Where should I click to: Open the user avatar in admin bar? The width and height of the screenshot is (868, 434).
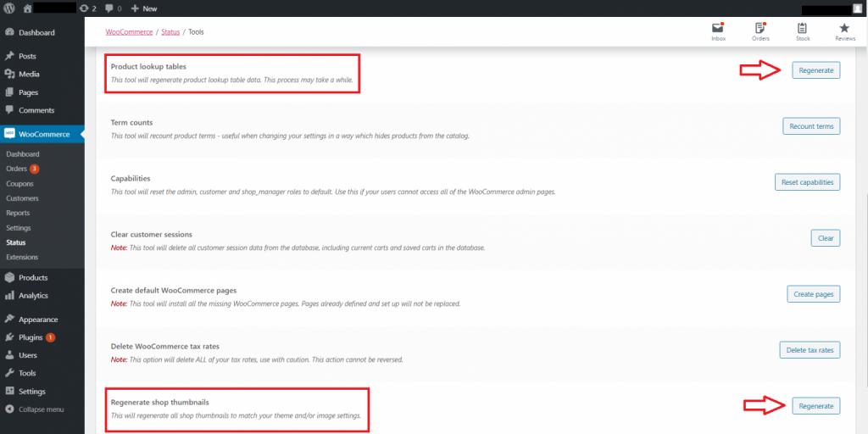tap(859, 8)
